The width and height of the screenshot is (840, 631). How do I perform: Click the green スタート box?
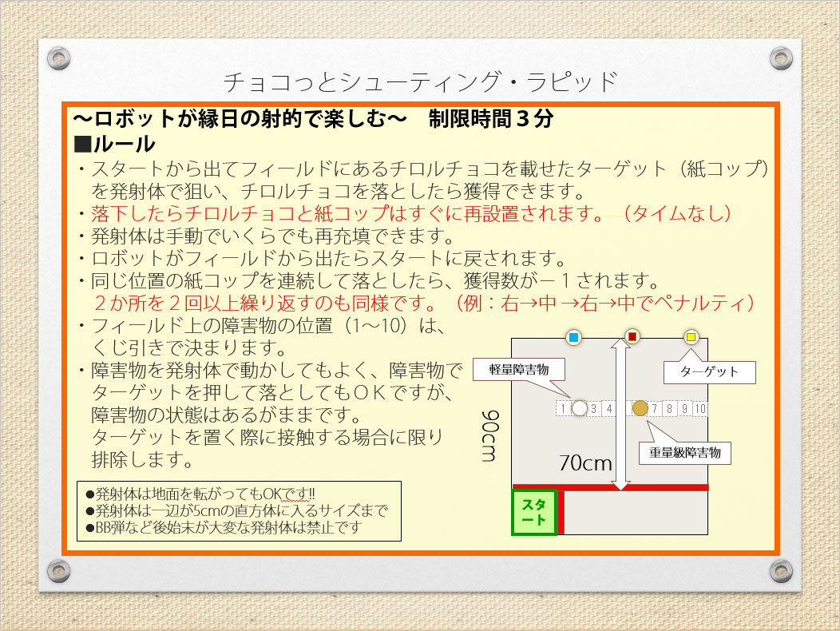tap(533, 513)
